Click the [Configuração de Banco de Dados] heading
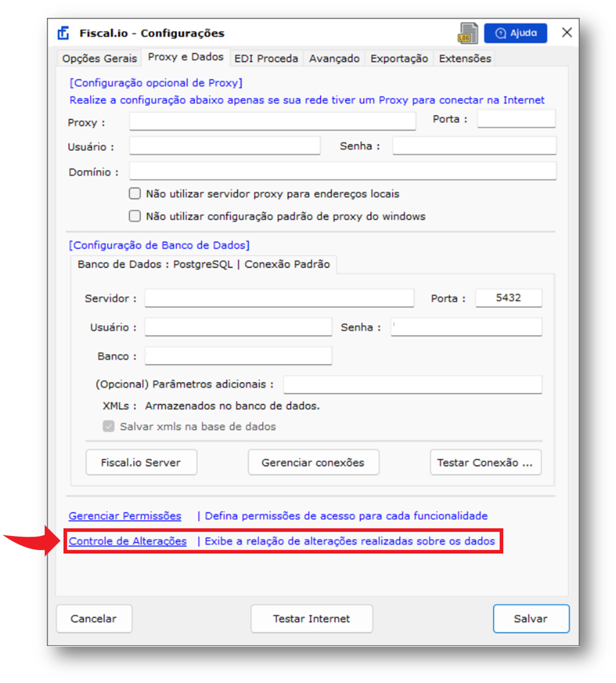The height and width of the screenshot is (683, 616). click(x=159, y=245)
